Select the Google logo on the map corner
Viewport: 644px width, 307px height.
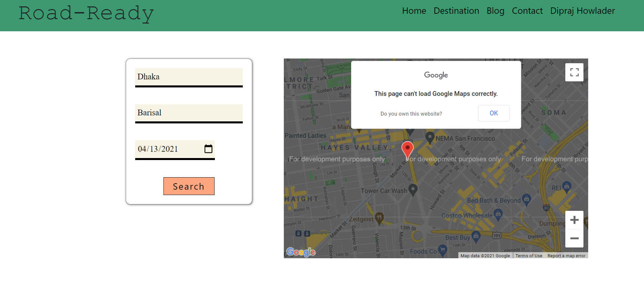point(301,252)
